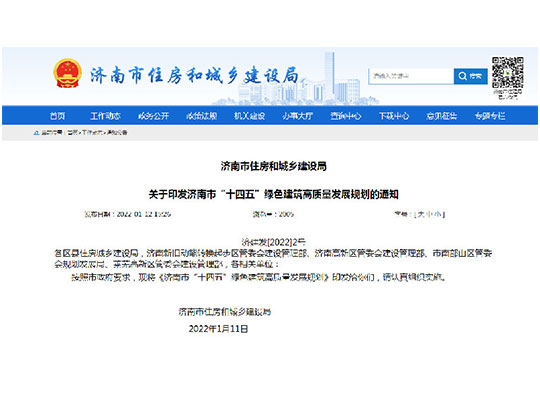This screenshot has height=400, width=540.
Task: Click the article title 关于印发济南市“十四五”绿色建筑高质量发展规划的通知
Action: (x=273, y=194)
